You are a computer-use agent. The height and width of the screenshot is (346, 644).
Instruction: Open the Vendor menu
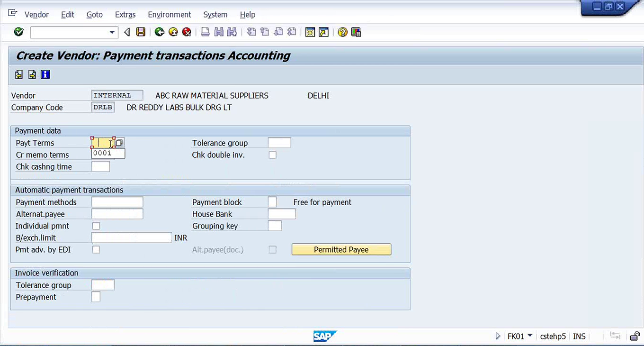36,15
